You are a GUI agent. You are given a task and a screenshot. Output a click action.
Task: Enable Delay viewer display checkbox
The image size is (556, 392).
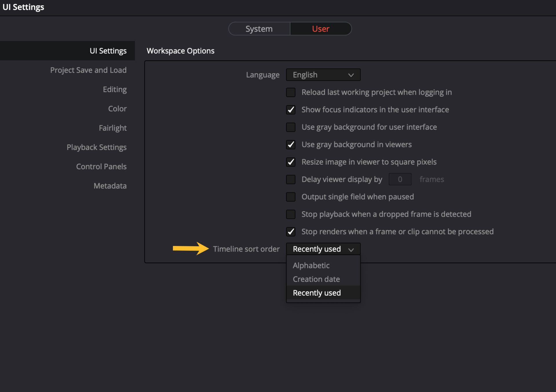[291, 179]
